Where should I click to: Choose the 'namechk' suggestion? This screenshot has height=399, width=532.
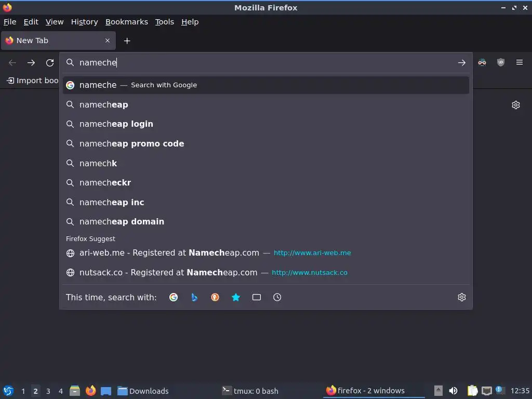(x=265, y=163)
